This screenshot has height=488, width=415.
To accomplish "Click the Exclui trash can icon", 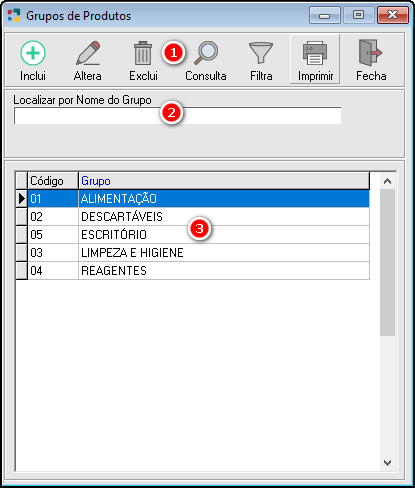I will point(143,53).
